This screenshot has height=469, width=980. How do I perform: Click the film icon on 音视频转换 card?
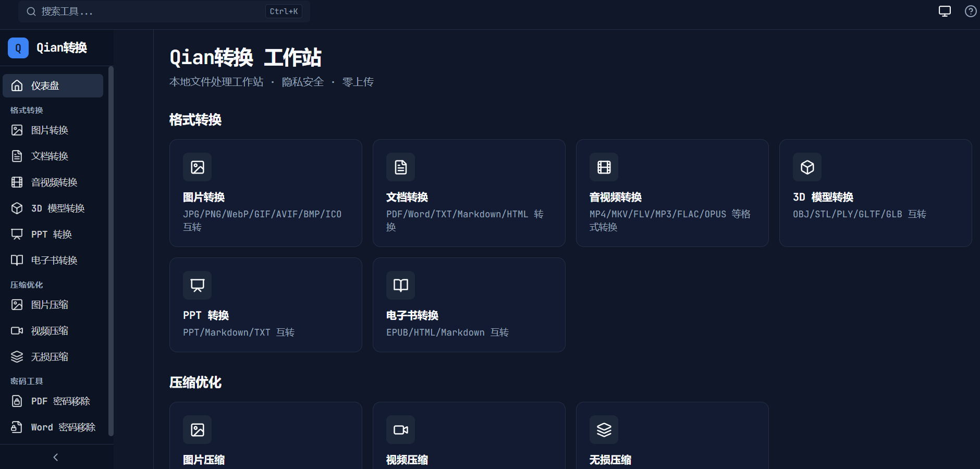pyautogui.click(x=604, y=167)
